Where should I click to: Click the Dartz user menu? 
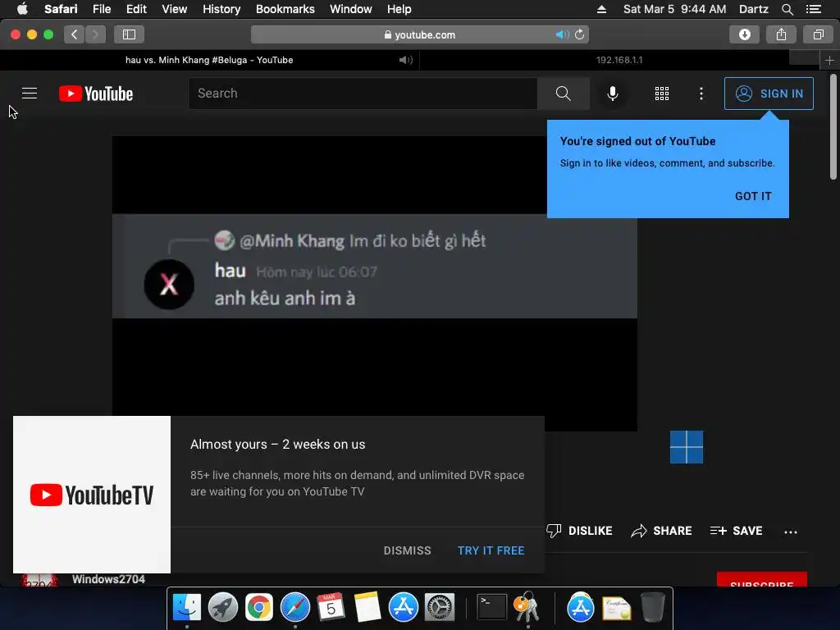pos(753,9)
